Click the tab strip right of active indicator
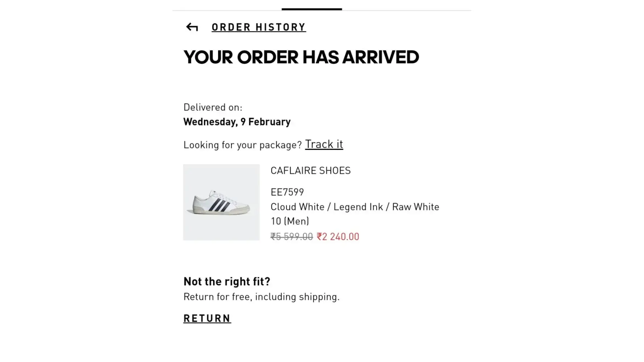This screenshot has width=644, height=362. 406,10
